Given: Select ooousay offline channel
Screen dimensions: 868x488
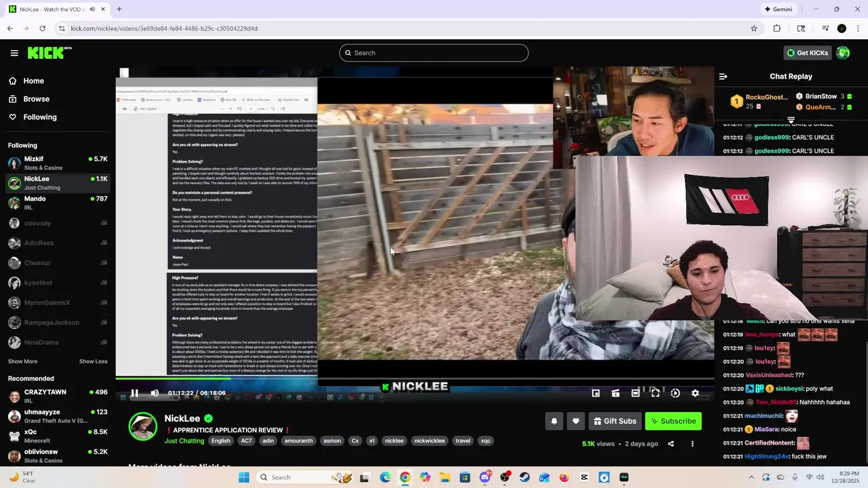Looking at the screenshot, I should click(x=58, y=223).
